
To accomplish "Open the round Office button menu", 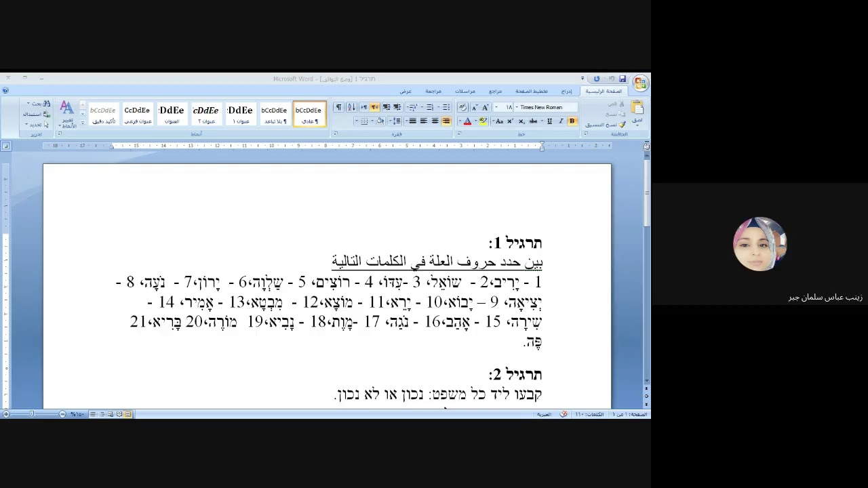I will 640,83.
